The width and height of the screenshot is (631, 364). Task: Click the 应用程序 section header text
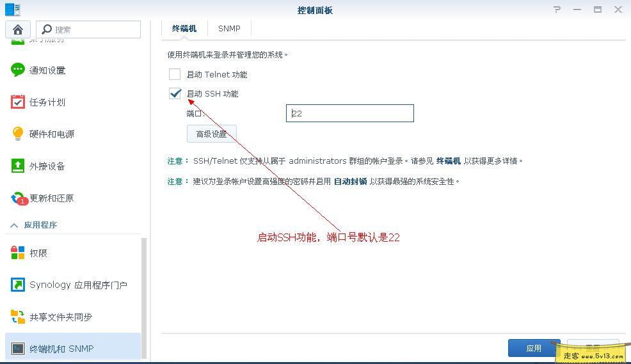41,225
